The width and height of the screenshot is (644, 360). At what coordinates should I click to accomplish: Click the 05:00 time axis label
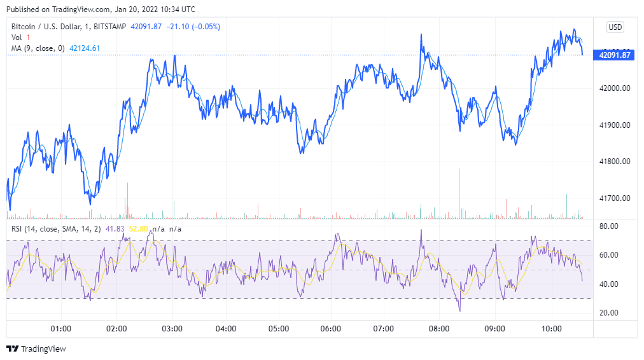[x=279, y=329]
